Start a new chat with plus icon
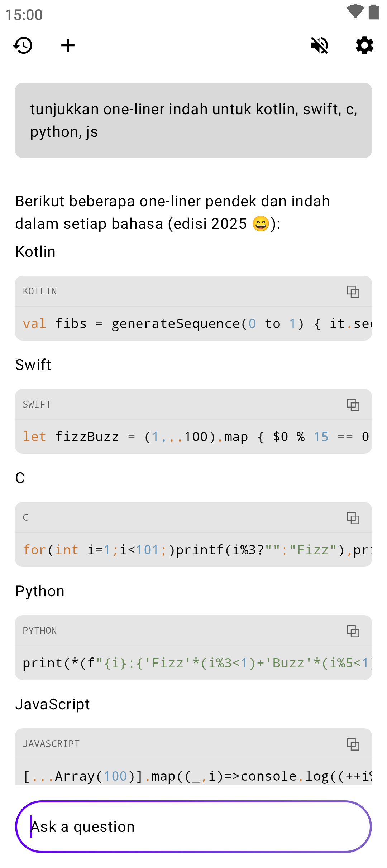Image resolution: width=387 pixels, height=868 pixels. pyautogui.click(x=68, y=45)
